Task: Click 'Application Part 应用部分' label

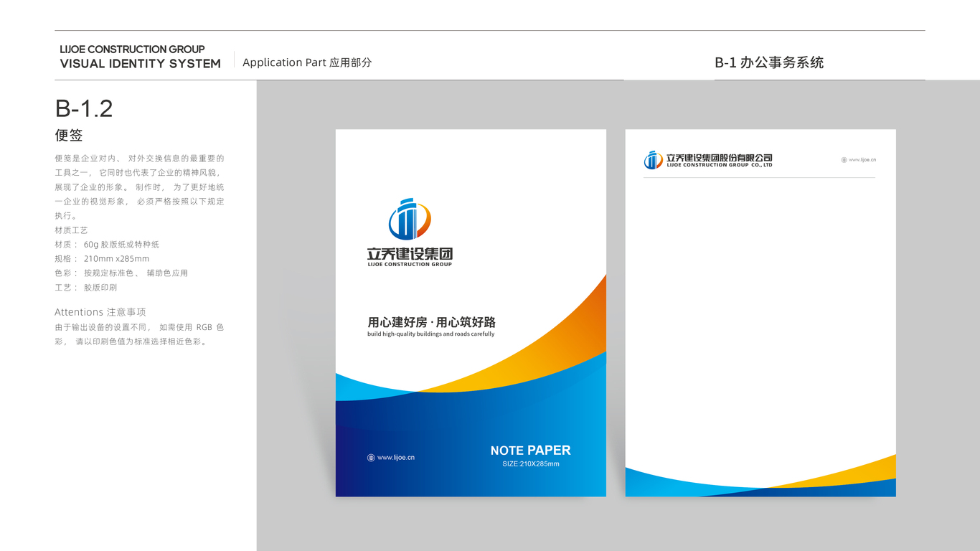Action: pyautogui.click(x=307, y=62)
